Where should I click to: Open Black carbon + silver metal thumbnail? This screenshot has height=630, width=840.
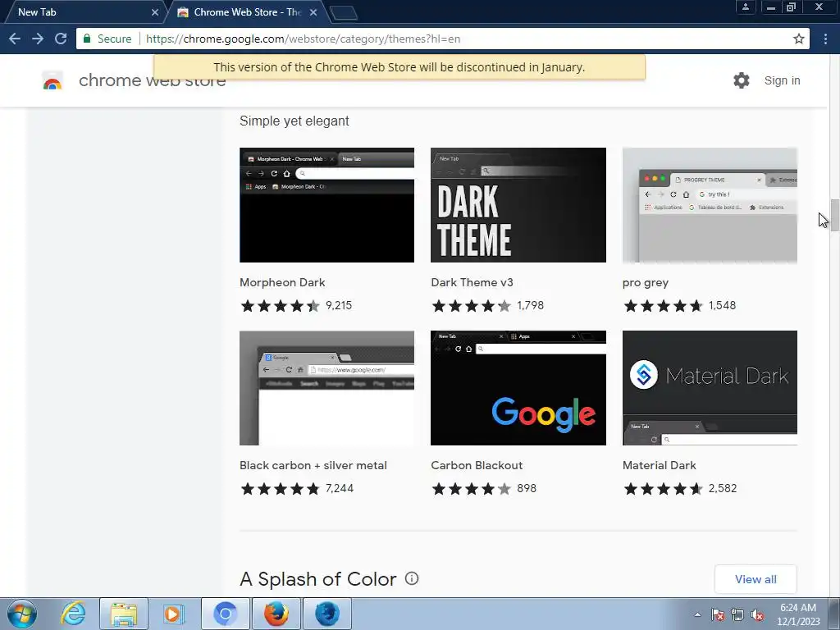point(326,388)
